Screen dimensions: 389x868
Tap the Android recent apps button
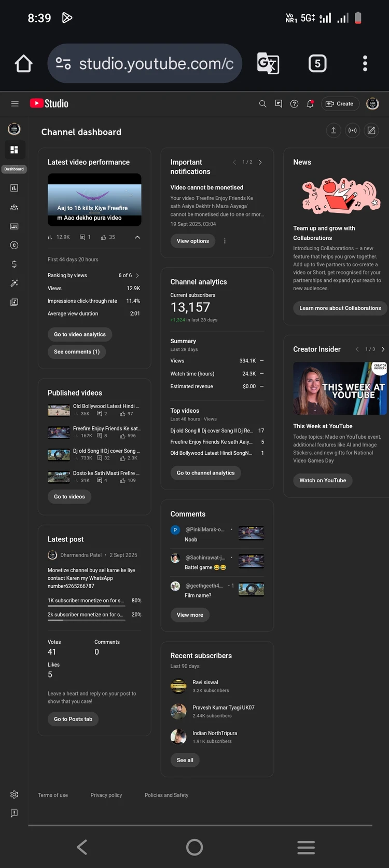[x=306, y=847]
